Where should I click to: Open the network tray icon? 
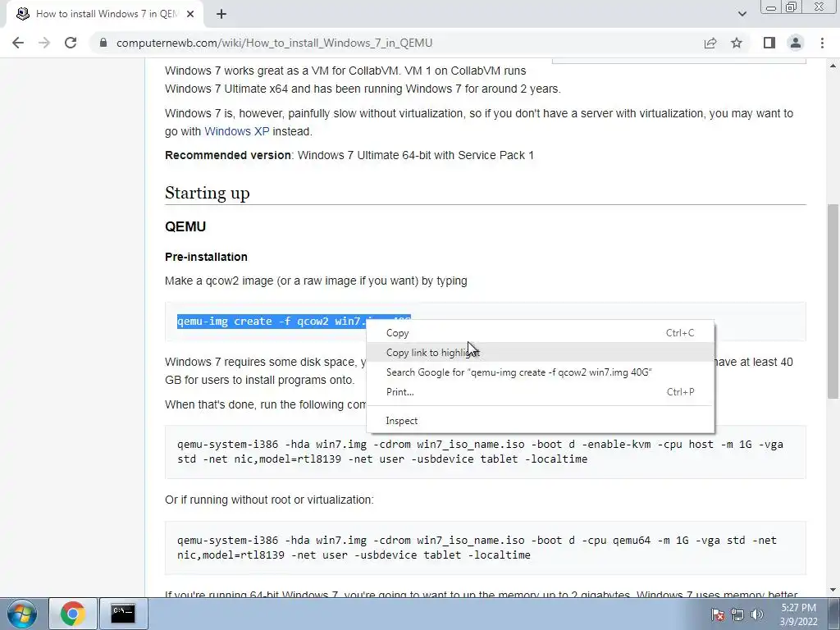pos(737,614)
